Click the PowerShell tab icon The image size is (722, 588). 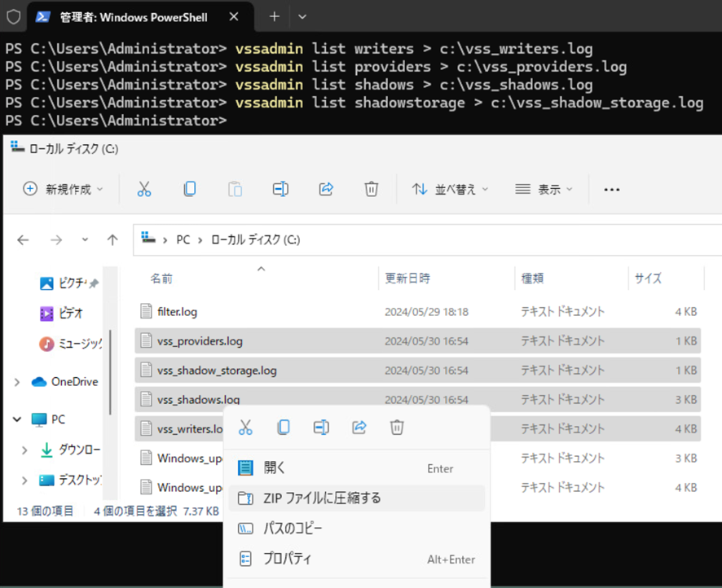43,17
